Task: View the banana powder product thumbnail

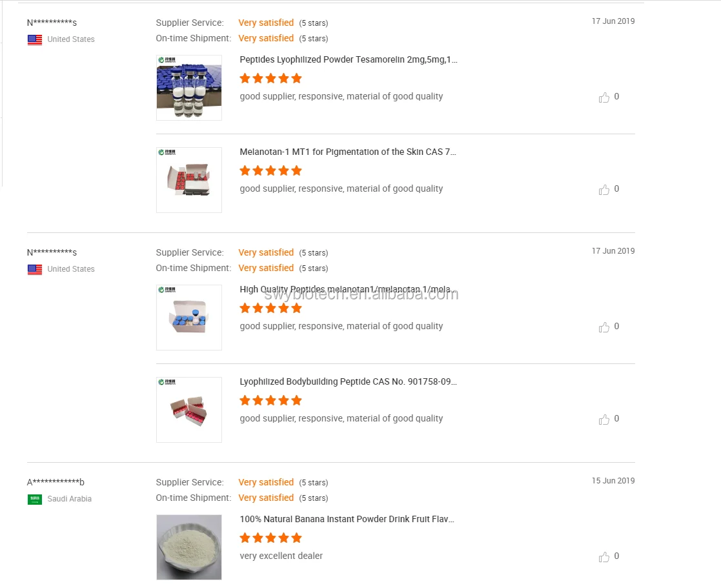Action: pos(189,547)
